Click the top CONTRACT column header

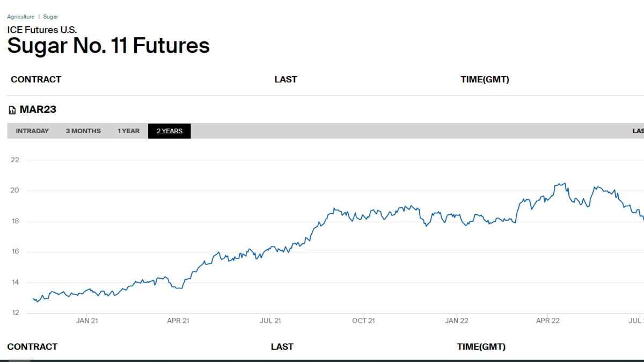click(x=36, y=79)
